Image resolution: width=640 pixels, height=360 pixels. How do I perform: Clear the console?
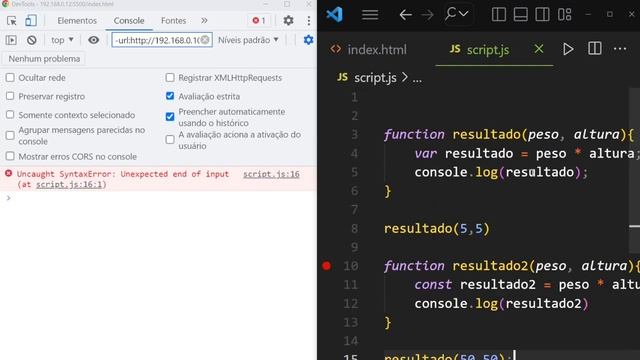31,40
